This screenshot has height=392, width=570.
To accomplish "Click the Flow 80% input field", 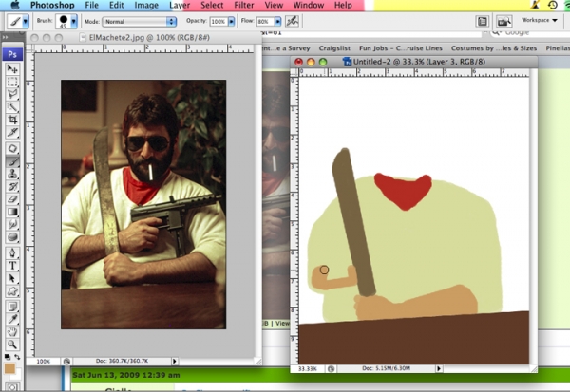I will click(265, 22).
